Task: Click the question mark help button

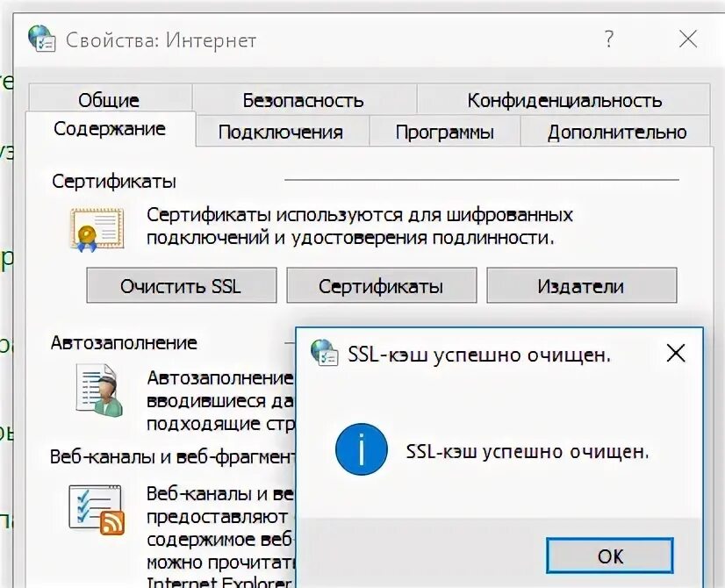Action: 609,39
